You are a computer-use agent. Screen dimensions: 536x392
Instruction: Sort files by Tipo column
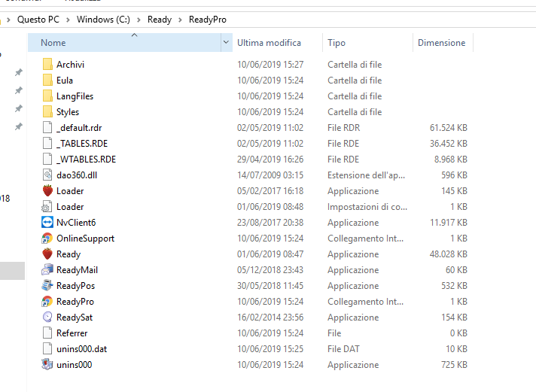tap(367, 43)
